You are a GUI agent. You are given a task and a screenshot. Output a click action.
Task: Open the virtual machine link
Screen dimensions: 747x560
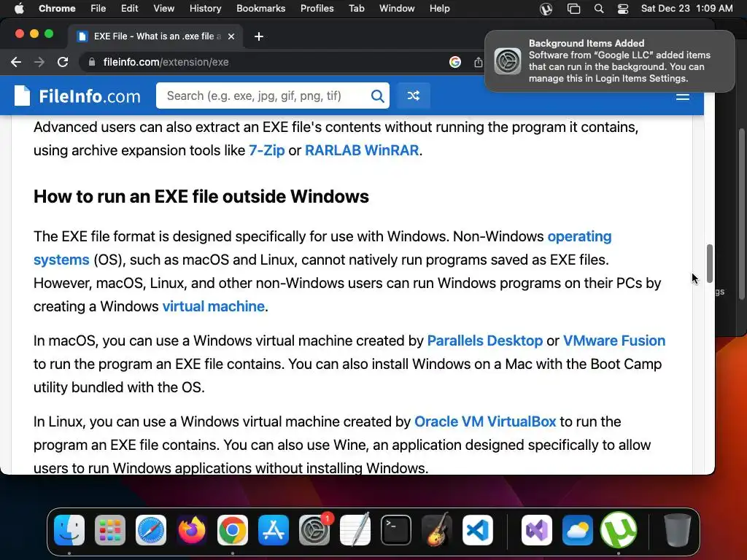coord(214,306)
